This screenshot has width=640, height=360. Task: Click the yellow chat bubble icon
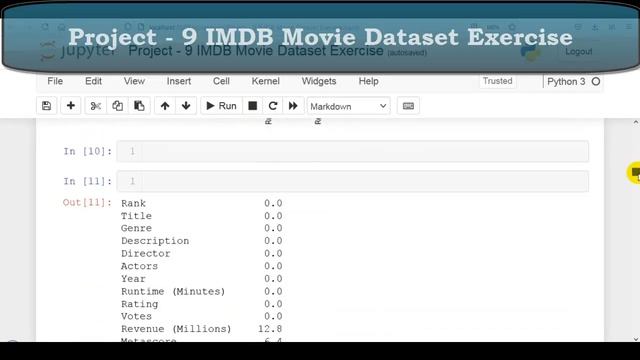click(x=634, y=173)
